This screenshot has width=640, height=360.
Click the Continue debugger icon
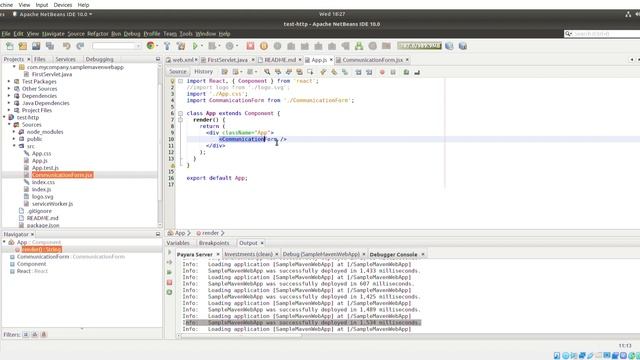tap(278, 46)
